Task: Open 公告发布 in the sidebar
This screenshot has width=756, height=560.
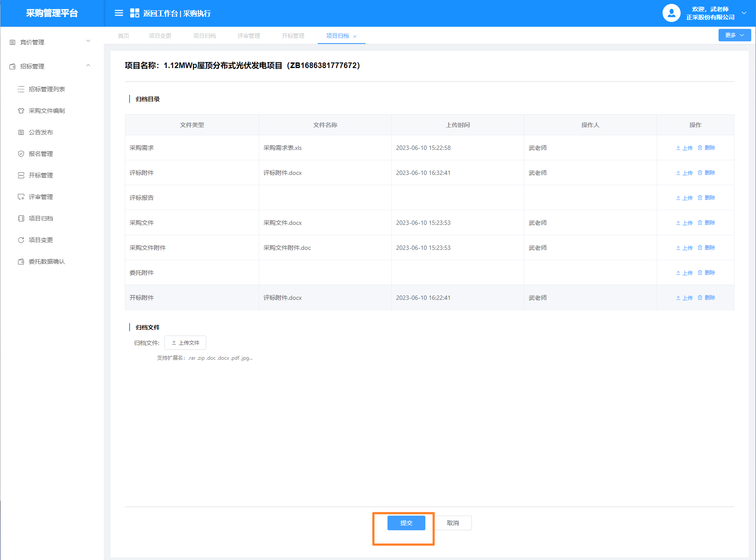Action: pos(41,132)
